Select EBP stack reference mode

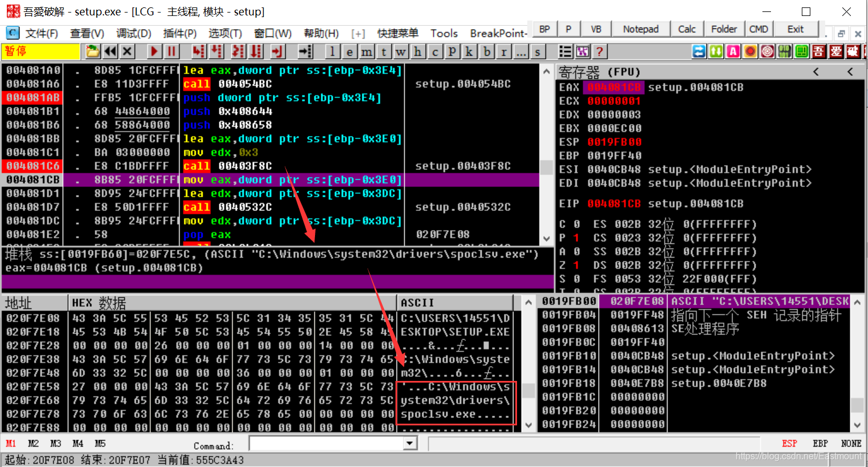click(x=820, y=444)
